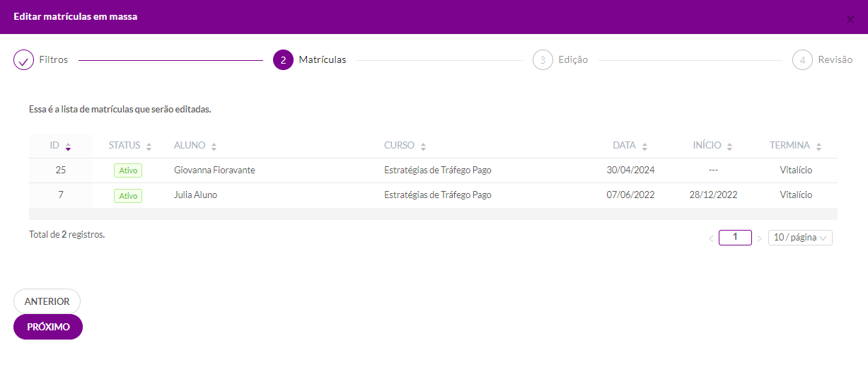Sort table by ID column arrows
Screen dimensions: 868x365
68,146
